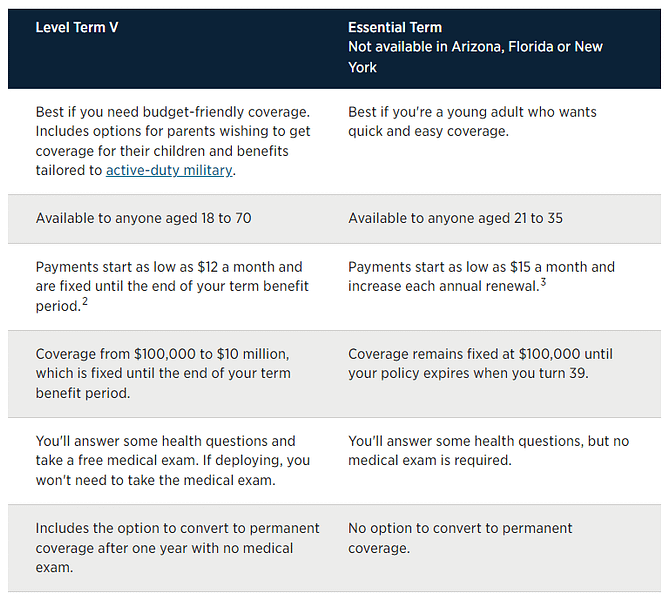Click the $12 a month payments text
Image resolution: width=670 pixels, height=600 pixels.
click(x=168, y=267)
